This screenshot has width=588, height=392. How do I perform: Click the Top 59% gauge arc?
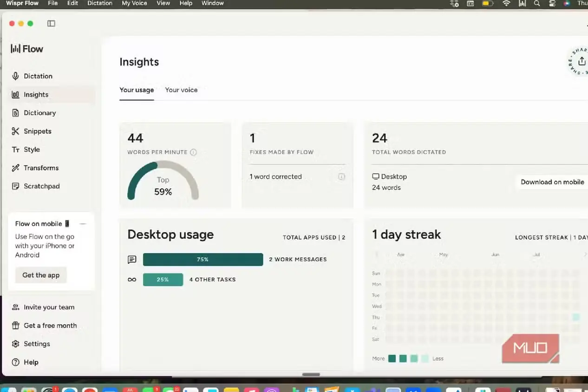tap(163, 181)
